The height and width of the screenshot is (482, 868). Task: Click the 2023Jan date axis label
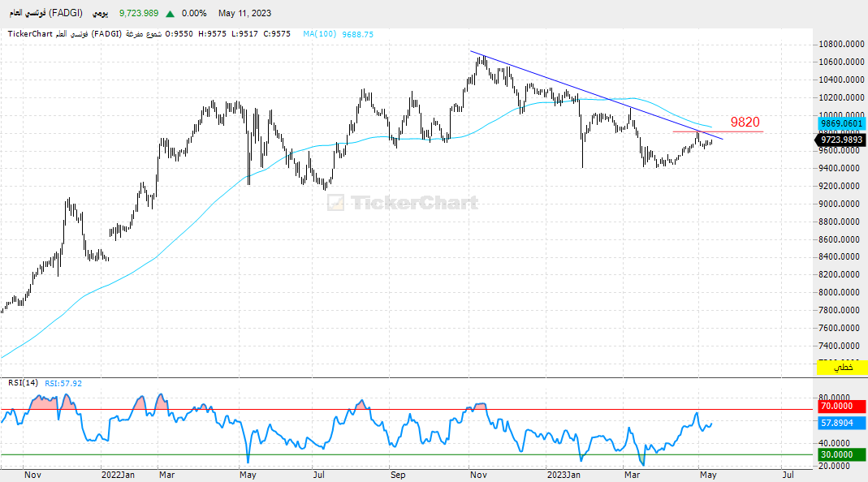(564, 475)
